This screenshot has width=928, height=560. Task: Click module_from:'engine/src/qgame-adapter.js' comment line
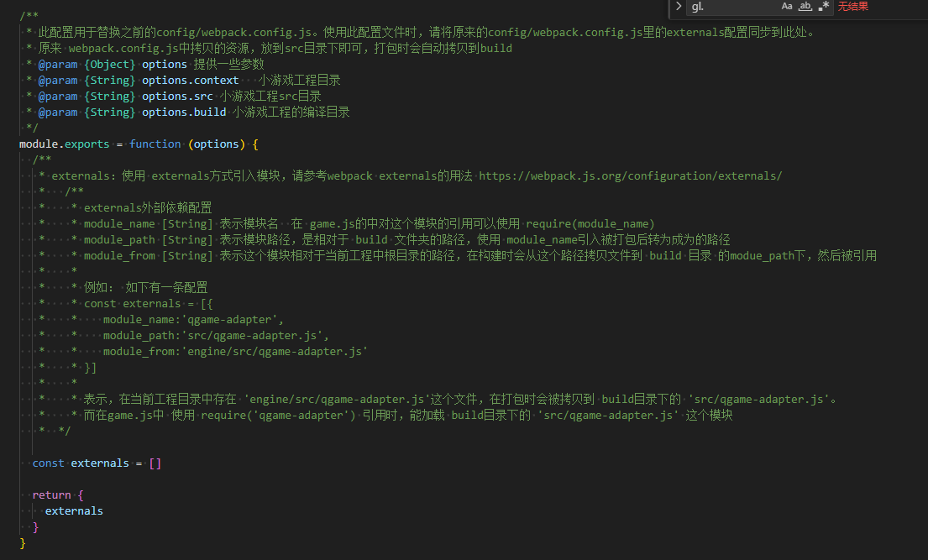click(235, 352)
